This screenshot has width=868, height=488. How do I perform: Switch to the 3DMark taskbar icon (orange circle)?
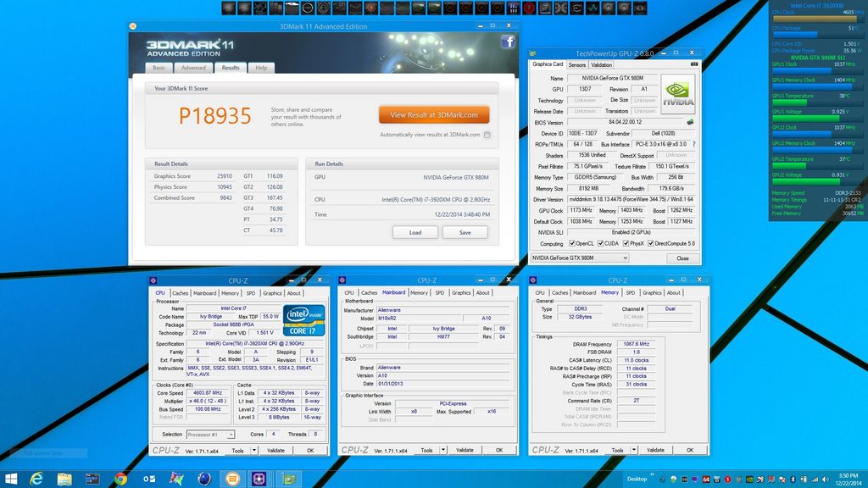click(232, 479)
